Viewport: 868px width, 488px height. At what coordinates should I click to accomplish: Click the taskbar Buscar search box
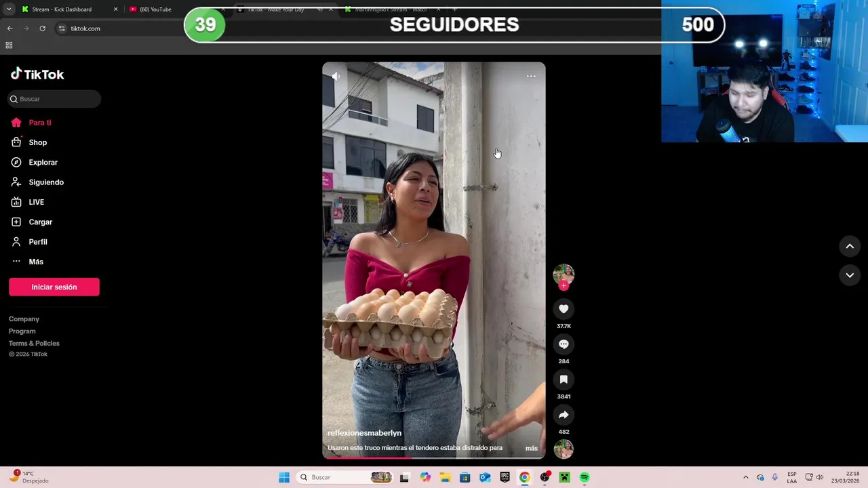click(344, 477)
